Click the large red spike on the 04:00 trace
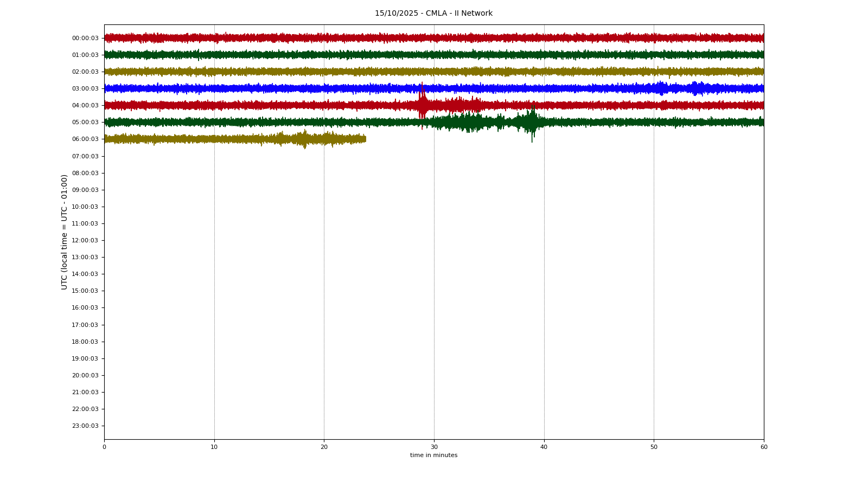The height and width of the screenshot is (488, 868). [422, 105]
